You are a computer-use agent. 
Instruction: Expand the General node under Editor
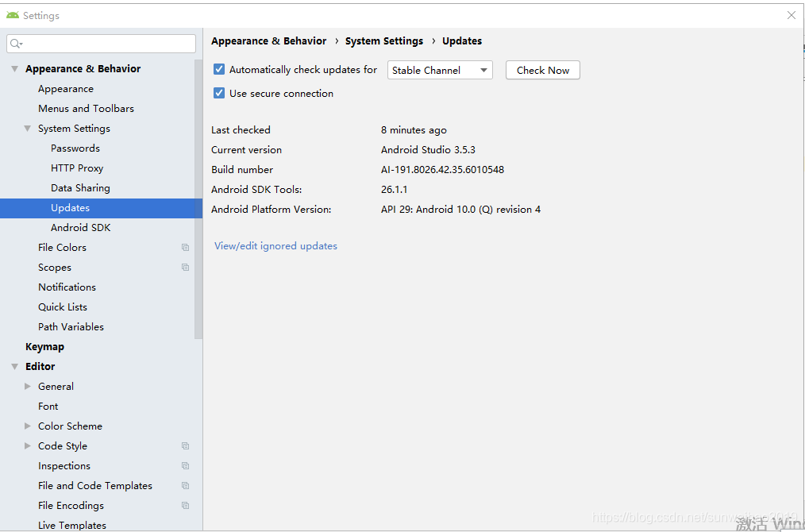[28, 387]
